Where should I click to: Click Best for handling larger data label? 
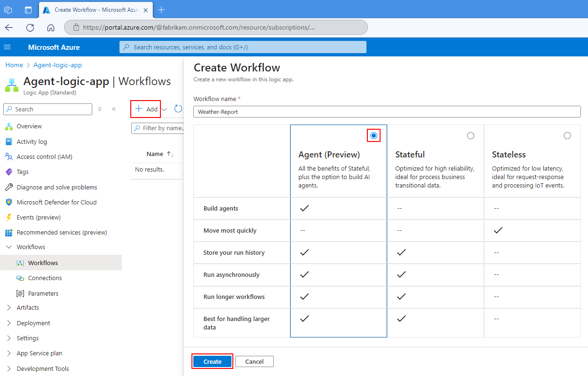point(236,323)
